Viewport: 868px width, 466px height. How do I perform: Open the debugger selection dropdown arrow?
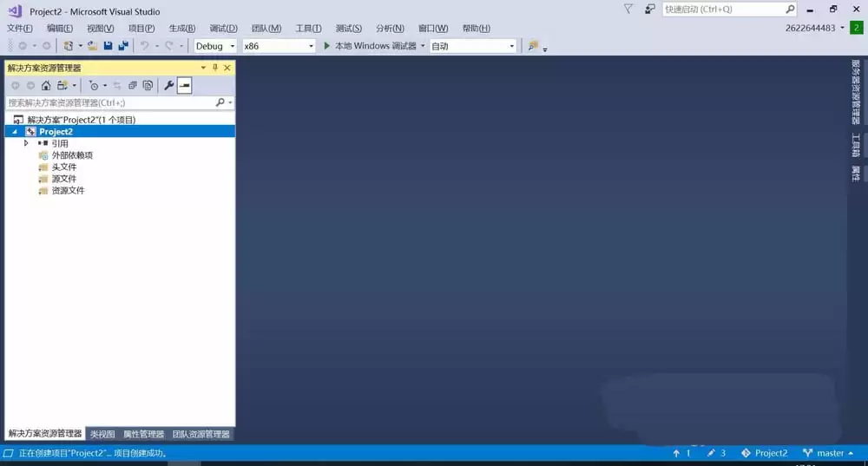[x=423, y=46]
